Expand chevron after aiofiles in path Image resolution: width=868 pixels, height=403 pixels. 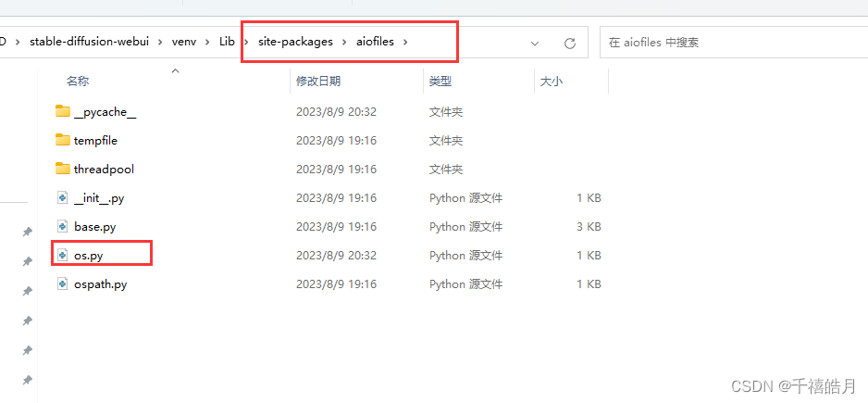405,42
